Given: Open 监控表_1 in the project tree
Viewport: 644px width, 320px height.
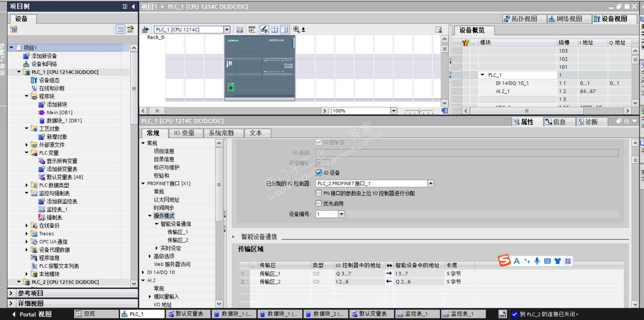Looking at the screenshot, I should pos(57,209).
